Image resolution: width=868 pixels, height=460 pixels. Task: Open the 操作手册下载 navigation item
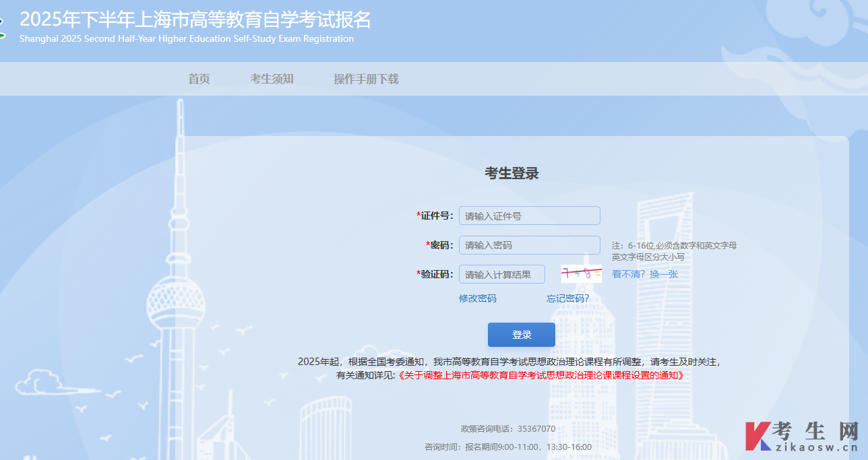tap(366, 79)
